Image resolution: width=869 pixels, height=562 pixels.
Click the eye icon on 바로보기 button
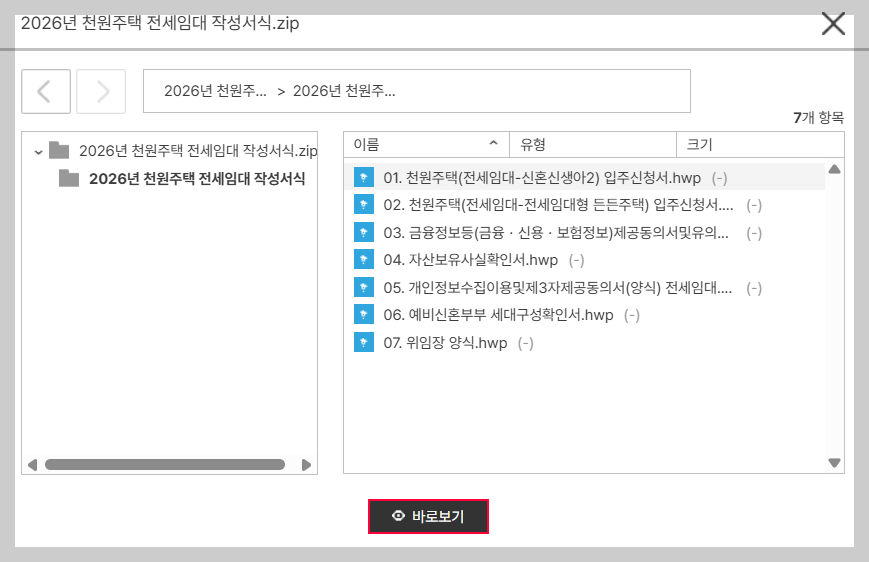click(x=398, y=516)
